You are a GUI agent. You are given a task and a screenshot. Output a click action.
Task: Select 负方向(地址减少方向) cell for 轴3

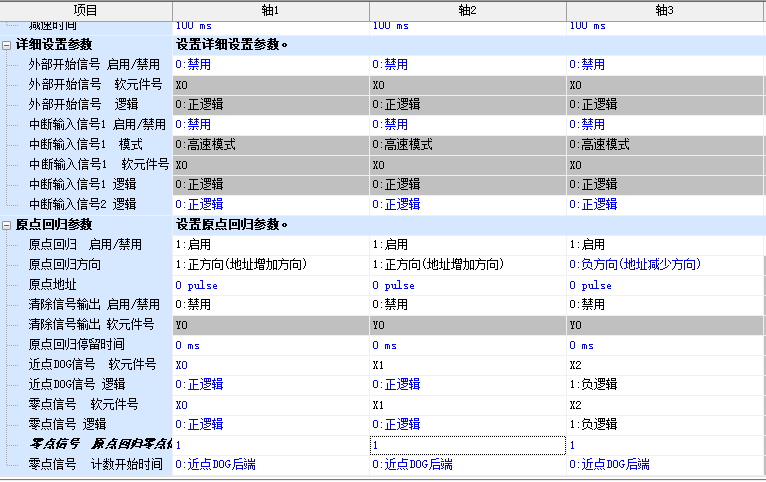pos(664,265)
